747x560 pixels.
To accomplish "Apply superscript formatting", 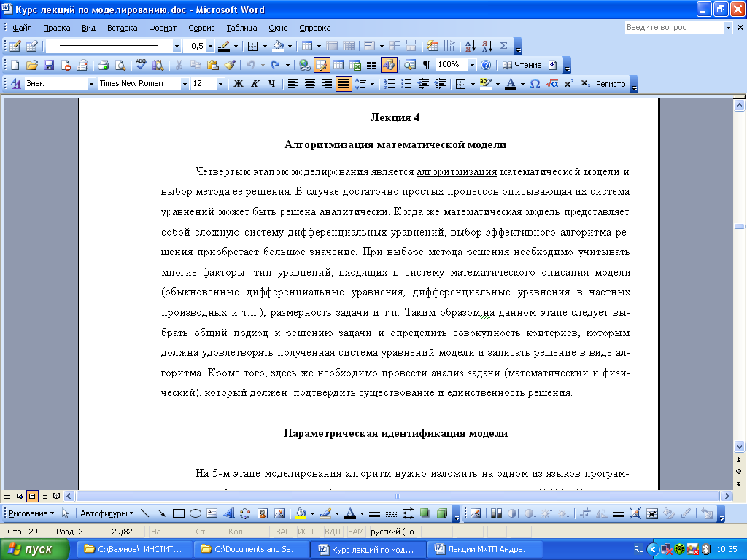I will (x=568, y=84).
